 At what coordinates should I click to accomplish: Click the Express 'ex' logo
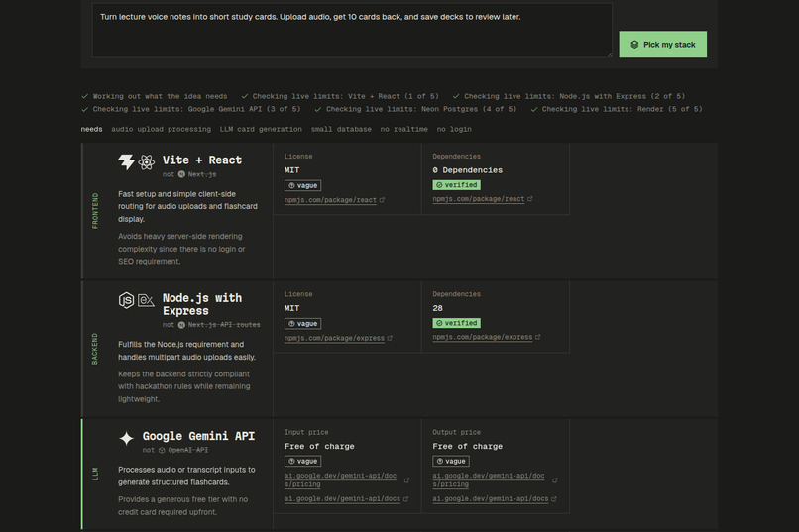coord(147,300)
